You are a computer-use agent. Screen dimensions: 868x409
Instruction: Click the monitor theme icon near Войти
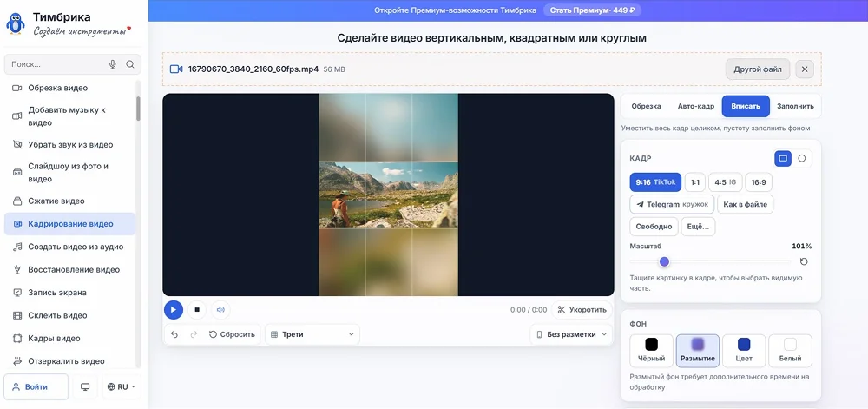point(85,387)
